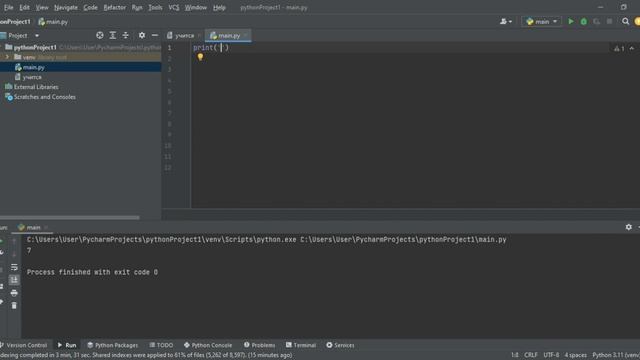Open the Services tool window
The image size is (640, 360).
tap(340, 345)
